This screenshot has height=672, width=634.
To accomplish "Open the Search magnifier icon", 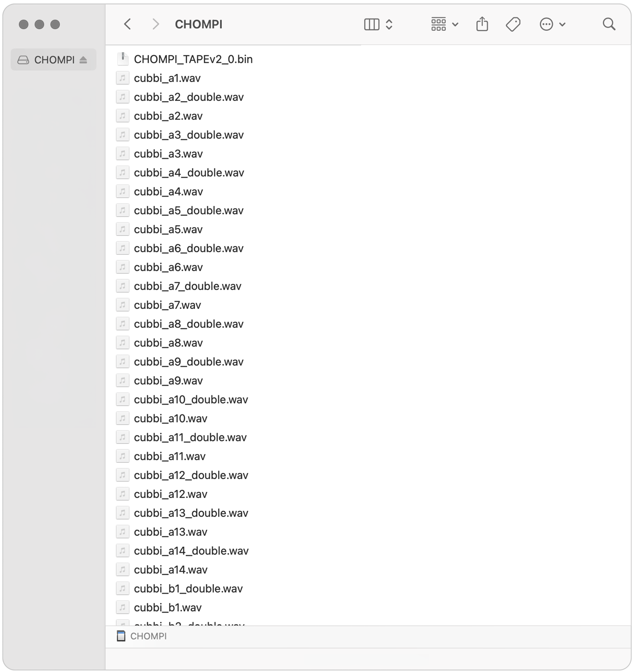I will pos(609,24).
